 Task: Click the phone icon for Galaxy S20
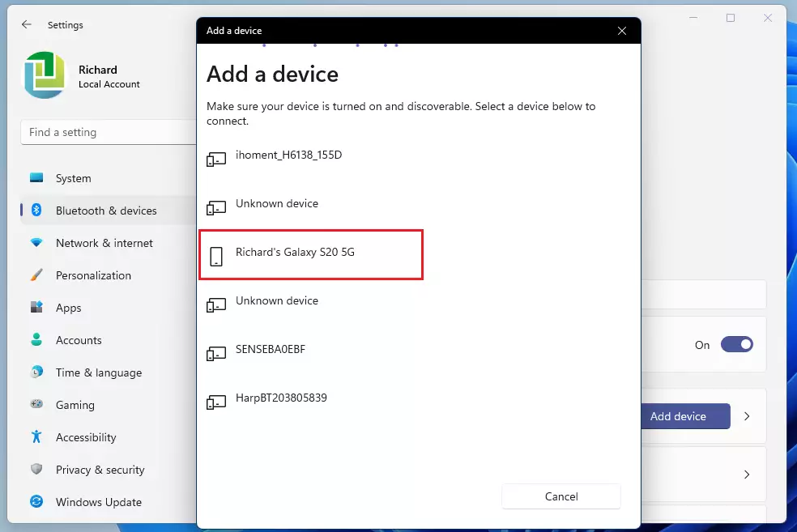(216, 256)
